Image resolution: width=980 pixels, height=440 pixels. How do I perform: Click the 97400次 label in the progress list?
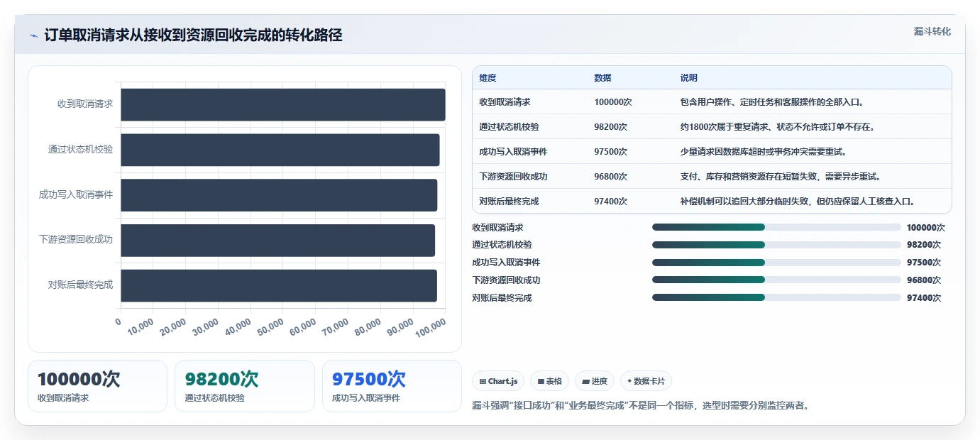pos(924,298)
